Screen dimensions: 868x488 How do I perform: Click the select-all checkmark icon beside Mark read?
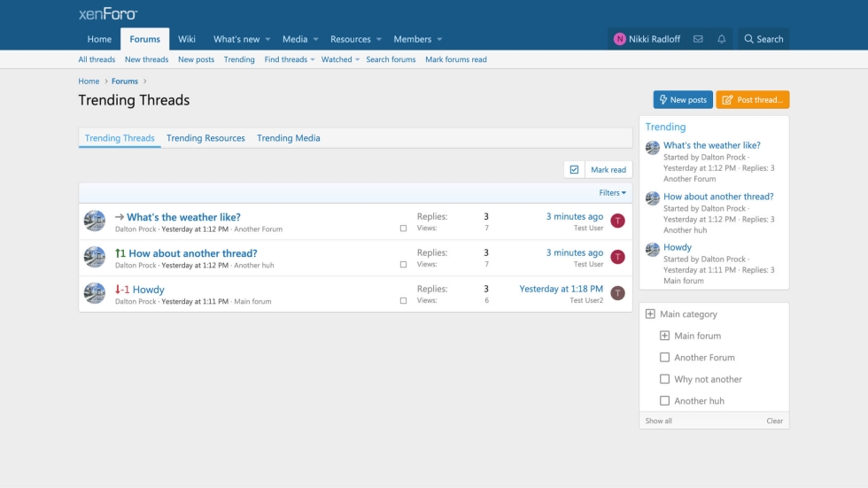click(x=574, y=170)
